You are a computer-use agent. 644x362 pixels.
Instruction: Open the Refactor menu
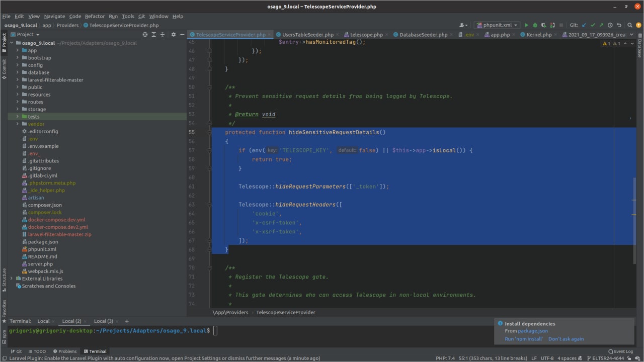(x=95, y=16)
